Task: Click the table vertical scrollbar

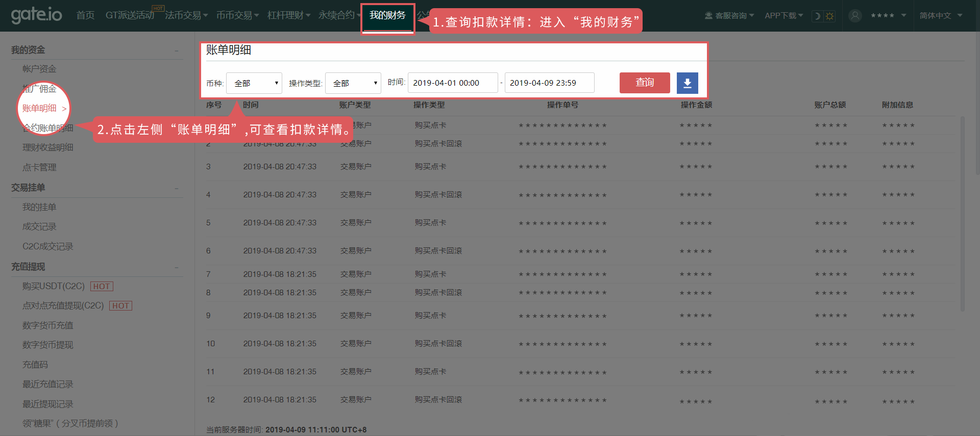Action: pos(963,214)
